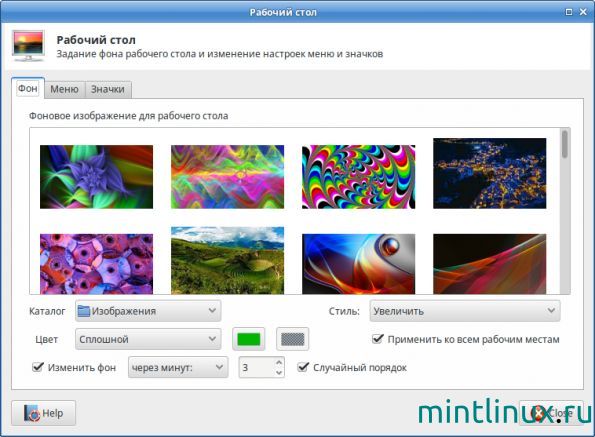Open the через минут interval dropdown
595x437 pixels.
pos(178,367)
